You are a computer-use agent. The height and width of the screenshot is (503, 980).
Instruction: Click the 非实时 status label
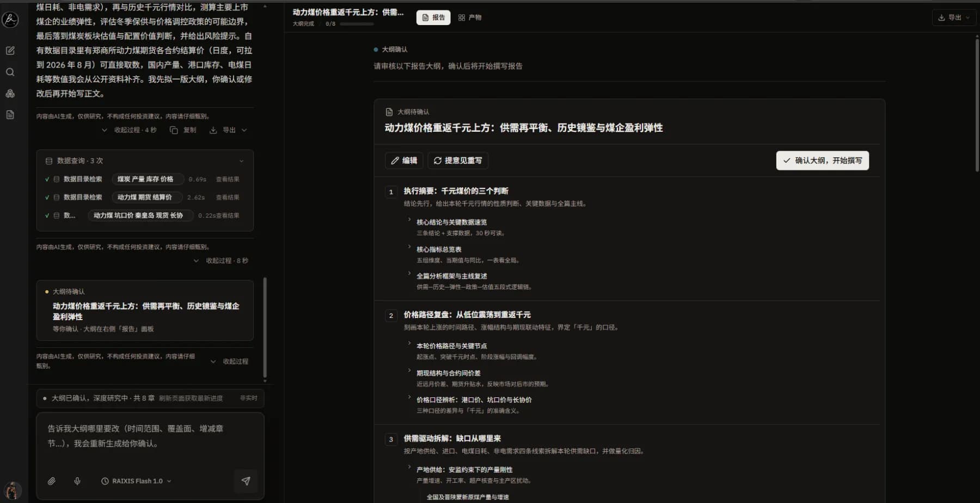(248, 398)
